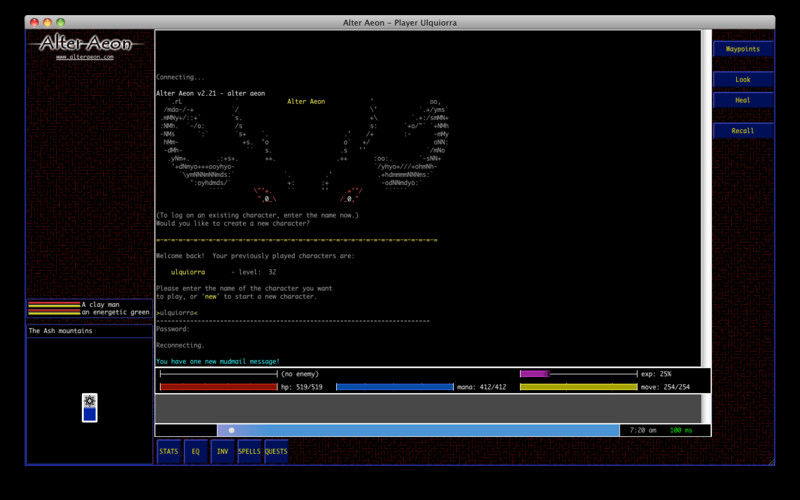The height and width of the screenshot is (500, 800).
Task: Open the INV inventory tab
Action: pos(222,452)
